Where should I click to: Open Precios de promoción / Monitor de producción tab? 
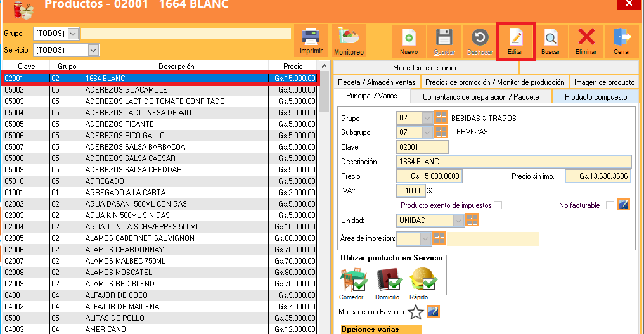tap(495, 82)
